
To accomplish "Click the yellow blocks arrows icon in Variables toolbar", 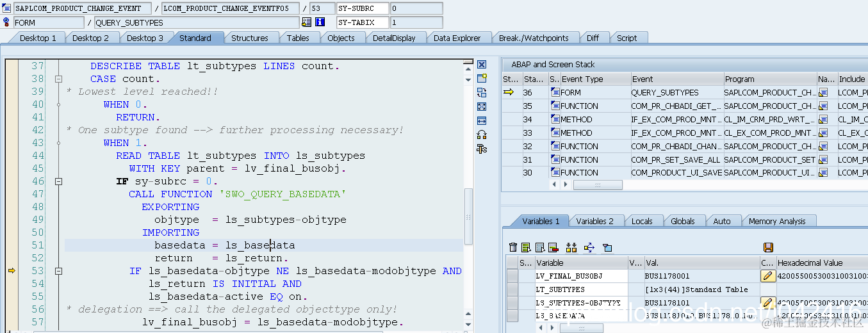I will 571,247.
